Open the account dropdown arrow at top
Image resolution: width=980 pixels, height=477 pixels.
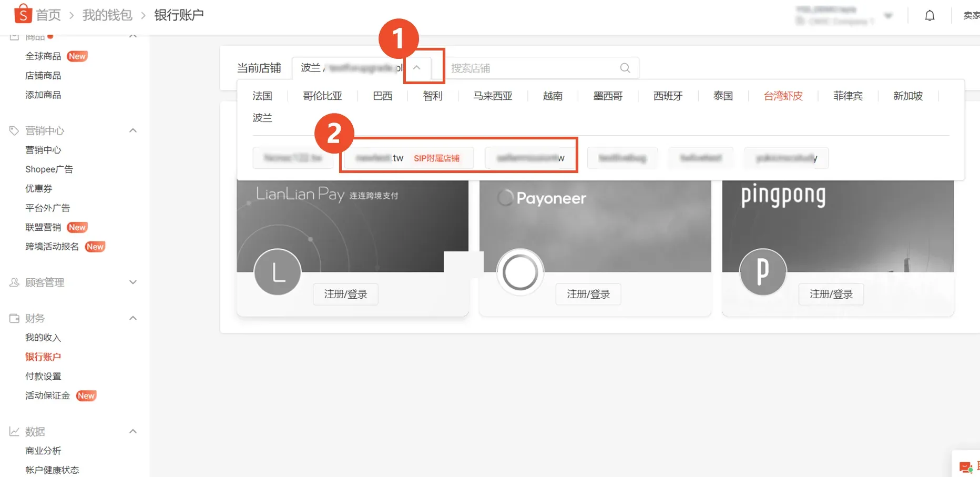pos(888,15)
